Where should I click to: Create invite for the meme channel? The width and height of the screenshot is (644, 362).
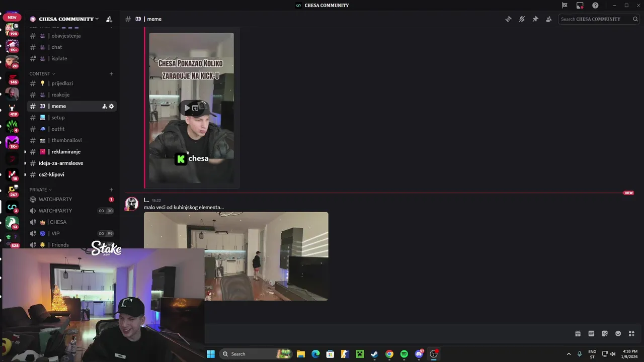[x=104, y=106]
